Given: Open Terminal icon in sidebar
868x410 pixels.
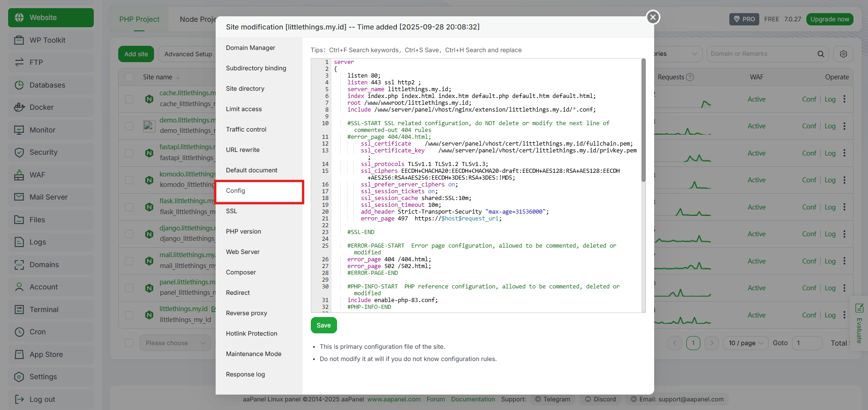Looking at the screenshot, I should [19, 309].
